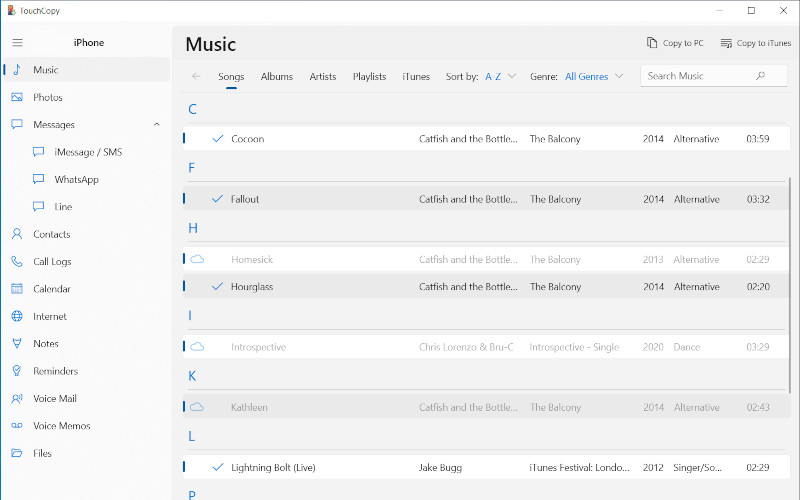Click the iPhone device name

[x=89, y=43]
